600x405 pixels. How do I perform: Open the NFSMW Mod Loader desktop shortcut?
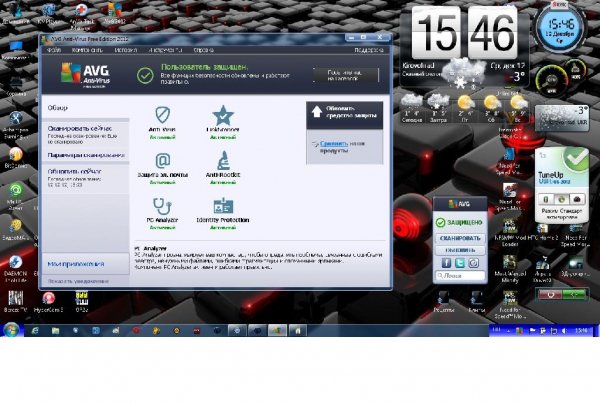click(509, 232)
